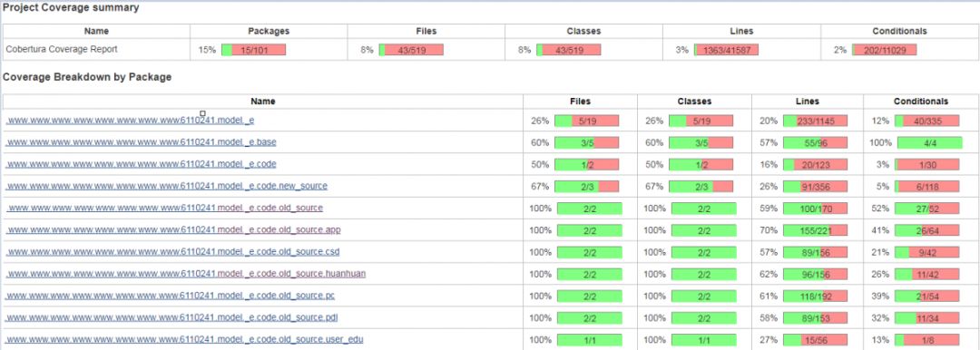This screenshot has height=350, width=980.
Task: Click the 1363/41587 Lines coverage bar
Action: (x=727, y=50)
